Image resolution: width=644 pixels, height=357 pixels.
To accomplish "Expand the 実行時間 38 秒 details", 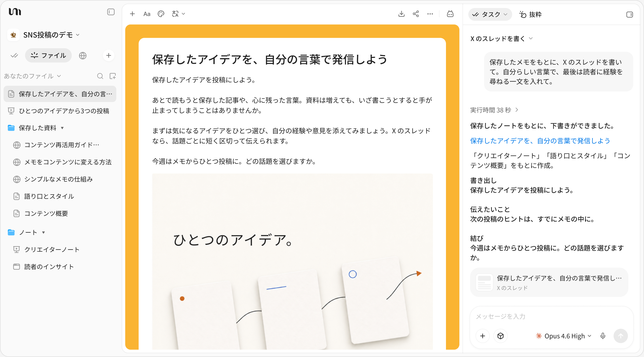I will [494, 110].
